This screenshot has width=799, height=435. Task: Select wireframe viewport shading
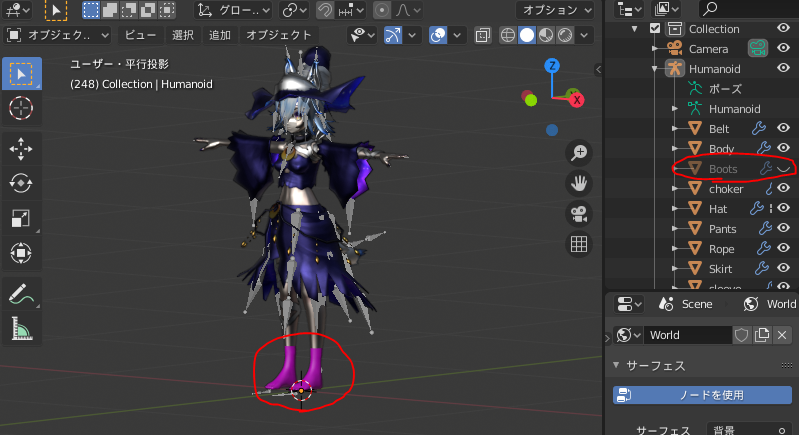coord(508,35)
